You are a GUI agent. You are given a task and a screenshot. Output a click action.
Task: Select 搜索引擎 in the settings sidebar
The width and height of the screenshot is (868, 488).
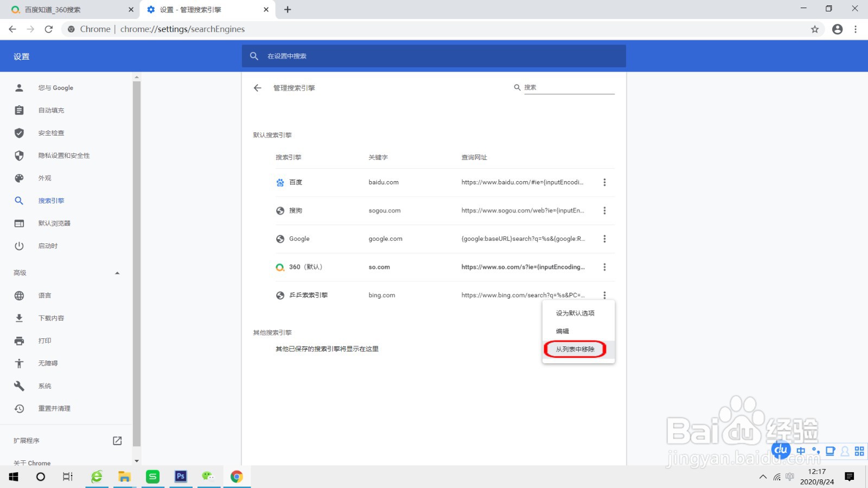pyautogui.click(x=52, y=201)
